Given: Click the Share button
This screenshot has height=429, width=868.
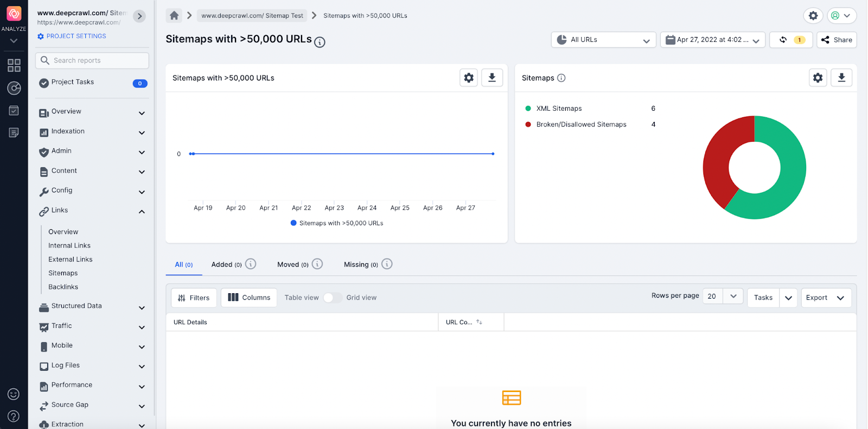Looking at the screenshot, I should [837, 40].
